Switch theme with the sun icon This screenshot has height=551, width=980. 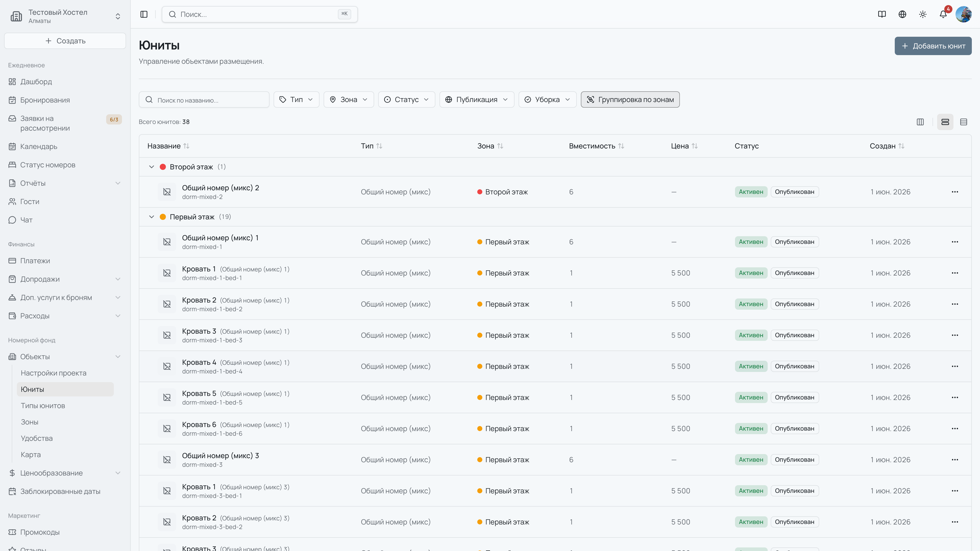click(x=923, y=14)
